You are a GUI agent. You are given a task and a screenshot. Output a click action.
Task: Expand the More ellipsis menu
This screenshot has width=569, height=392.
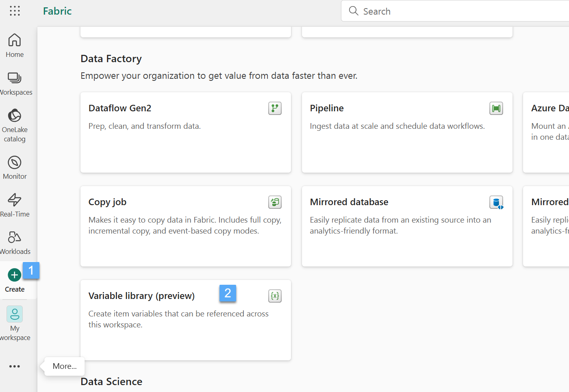pyautogui.click(x=15, y=366)
